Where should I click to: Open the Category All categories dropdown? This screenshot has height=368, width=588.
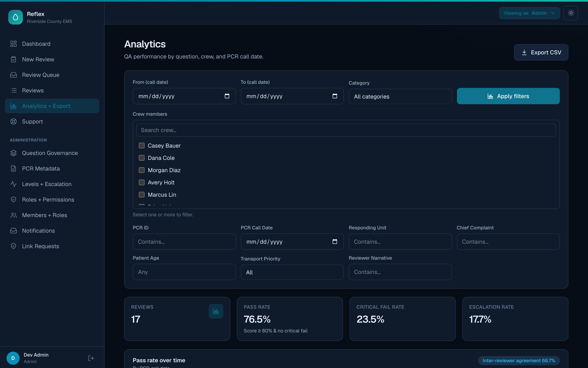pyautogui.click(x=400, y=97)
